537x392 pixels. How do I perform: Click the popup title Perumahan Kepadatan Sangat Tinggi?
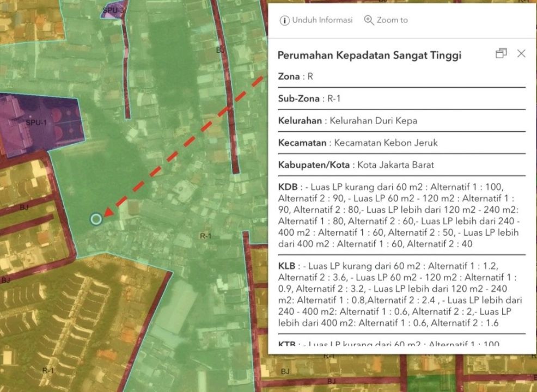click(369, 55)
